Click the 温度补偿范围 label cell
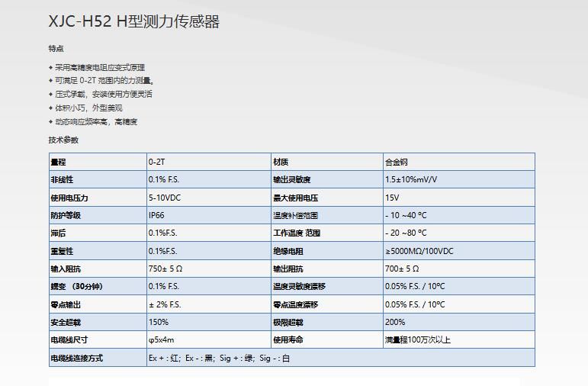Screen dimensions: 588x386 (x=295, y=215)
